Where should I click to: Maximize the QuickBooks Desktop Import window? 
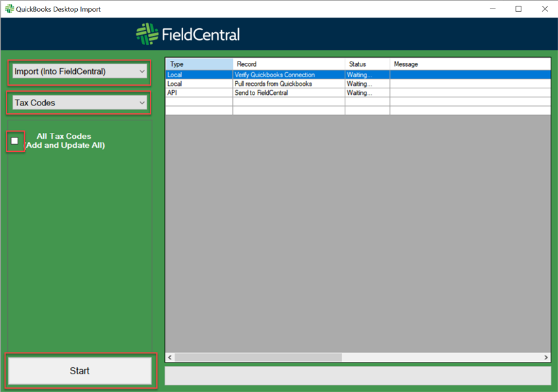pos(519,9)
